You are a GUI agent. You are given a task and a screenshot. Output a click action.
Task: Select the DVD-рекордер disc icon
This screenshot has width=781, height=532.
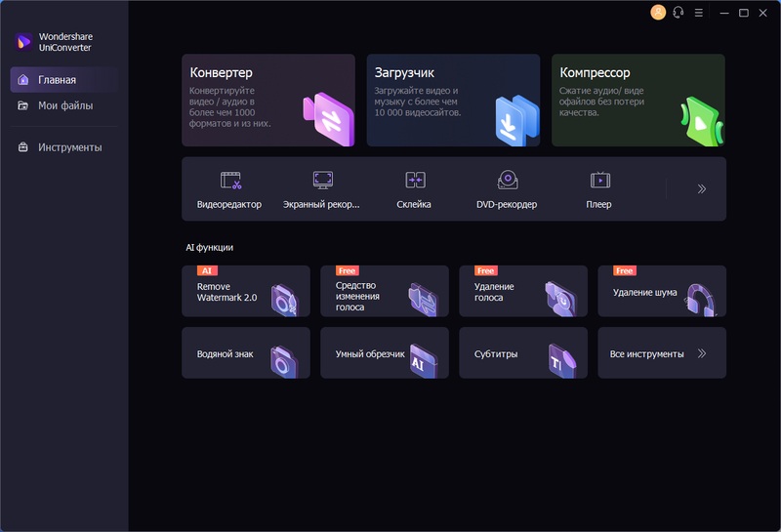tap(508, 180)
